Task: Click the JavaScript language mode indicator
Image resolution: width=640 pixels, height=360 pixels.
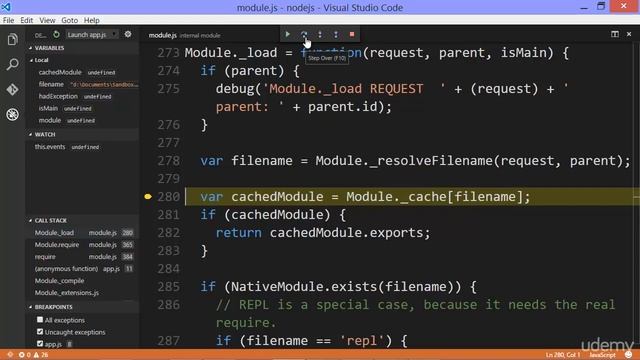Action: point(602,355)
